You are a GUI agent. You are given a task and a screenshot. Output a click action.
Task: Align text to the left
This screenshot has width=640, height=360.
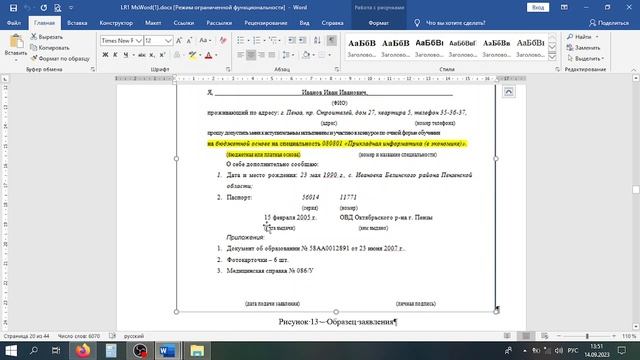240,55
